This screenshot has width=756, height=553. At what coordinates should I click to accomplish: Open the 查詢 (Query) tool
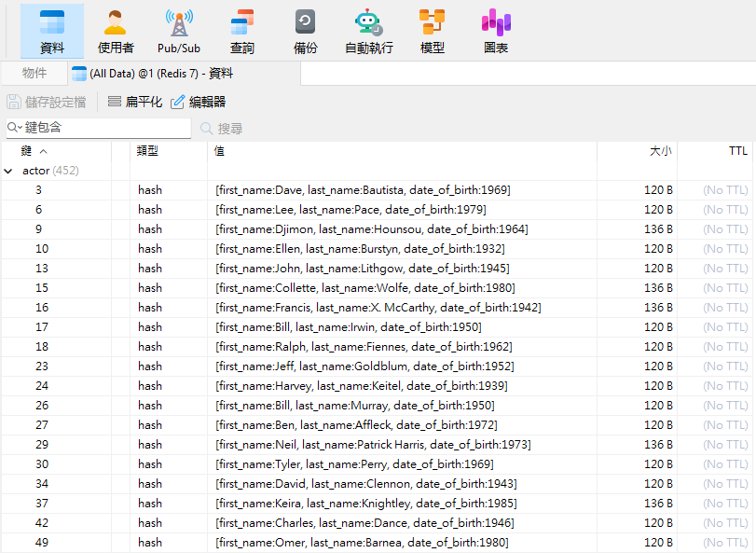242,31
